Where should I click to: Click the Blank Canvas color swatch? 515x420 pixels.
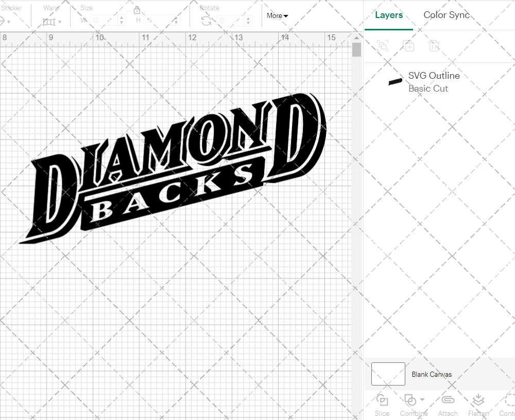click(x=388, y=374)
